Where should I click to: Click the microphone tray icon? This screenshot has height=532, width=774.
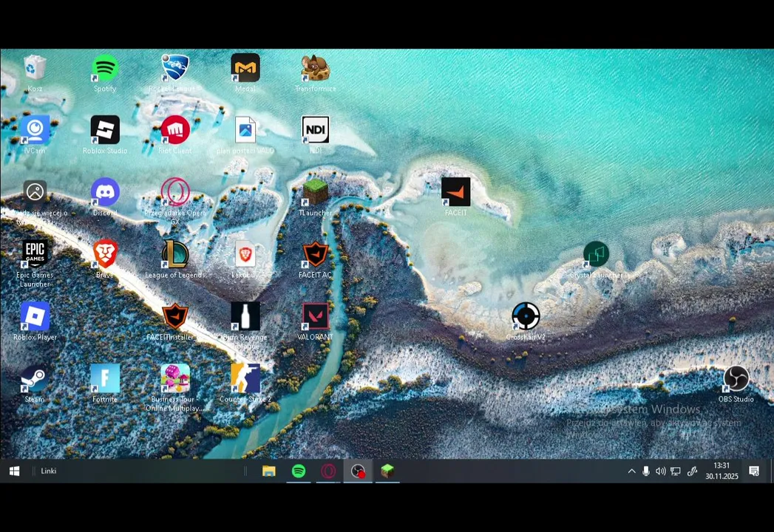tap(645, 471)
